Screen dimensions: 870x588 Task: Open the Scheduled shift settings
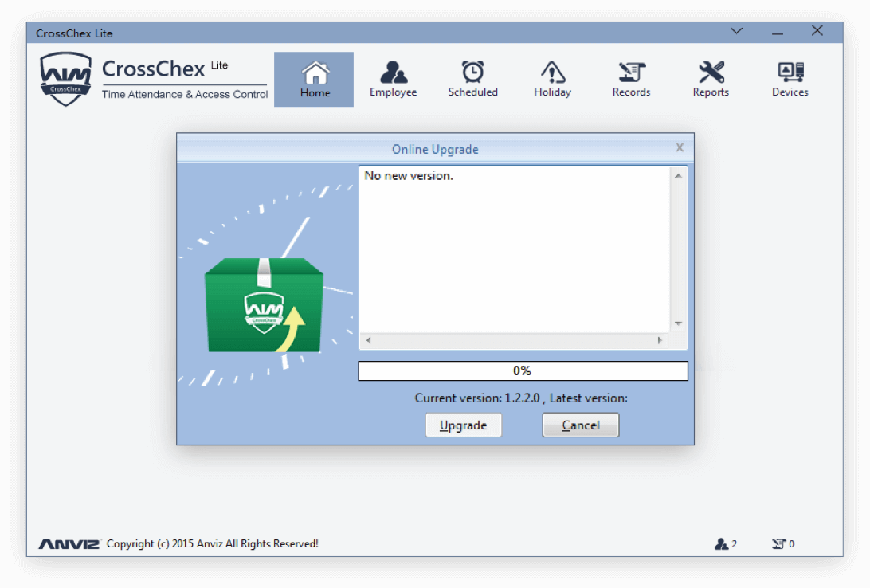pos(472,77)
